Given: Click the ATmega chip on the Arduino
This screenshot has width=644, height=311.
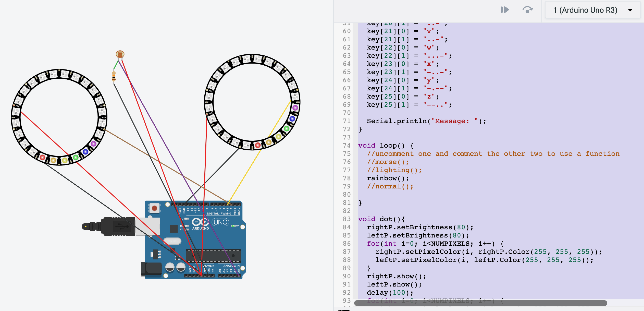Looking at the screenshot, I should click(213, 256).
